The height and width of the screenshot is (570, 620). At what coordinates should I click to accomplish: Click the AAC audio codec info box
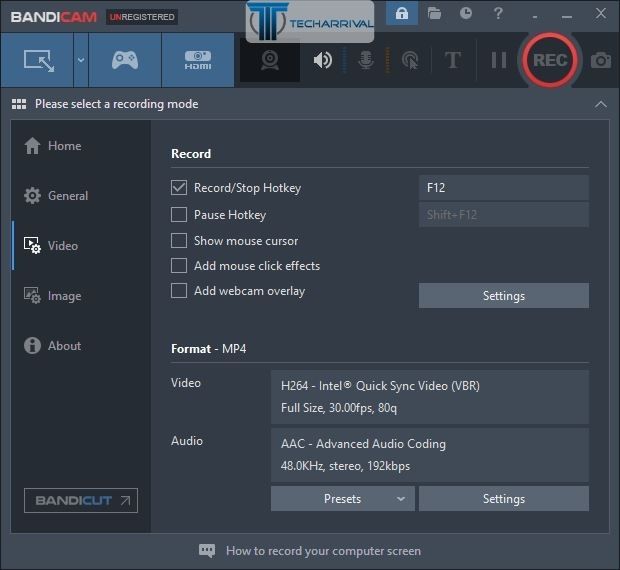coord(430,455)
